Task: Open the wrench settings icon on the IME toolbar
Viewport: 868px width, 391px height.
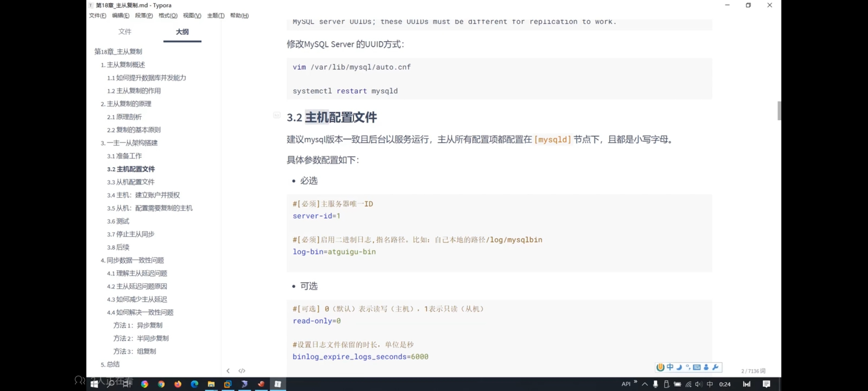Action: pyautogui.click(x=716, y=367)
